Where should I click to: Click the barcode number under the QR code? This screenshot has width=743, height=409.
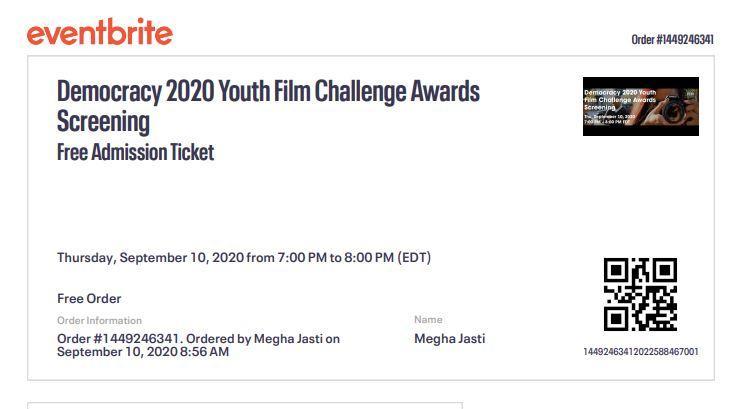pyautogui.click(x=641, y=352)
